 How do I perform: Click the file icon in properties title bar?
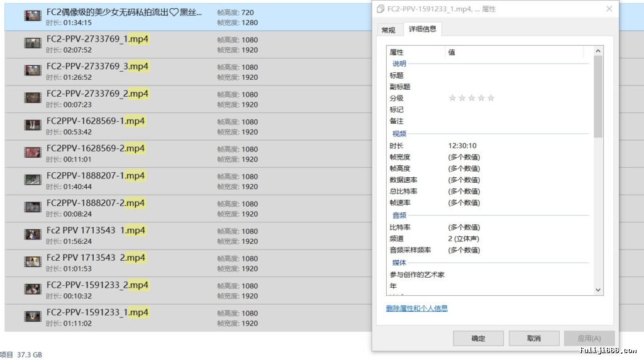[380, 9]
